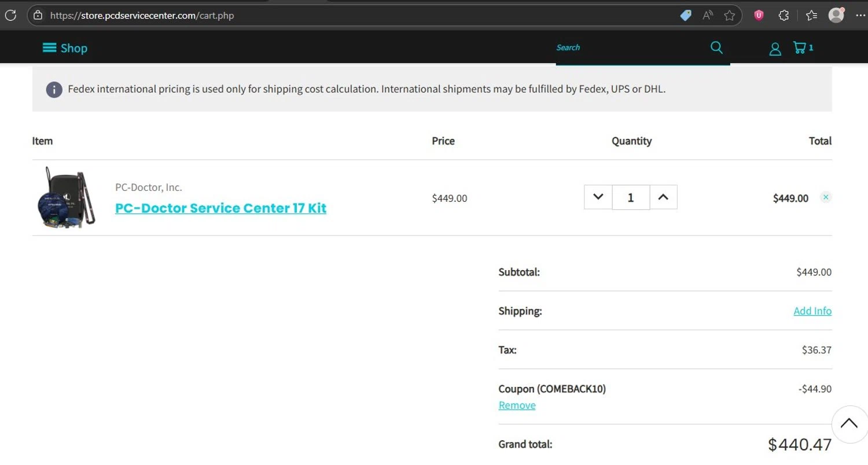Click the quantity field showing 1
This screenshot has width=868, height=465.
(x=631, y=198)
